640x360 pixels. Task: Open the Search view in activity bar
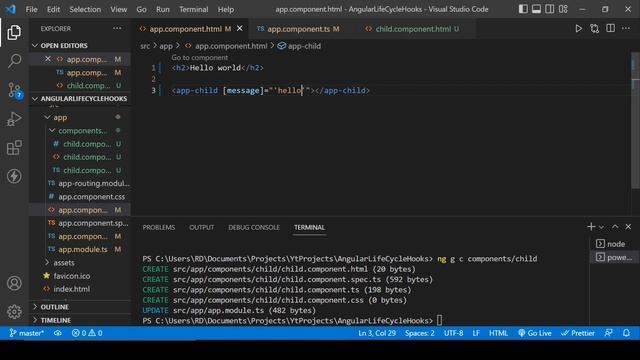click(14, 61)
